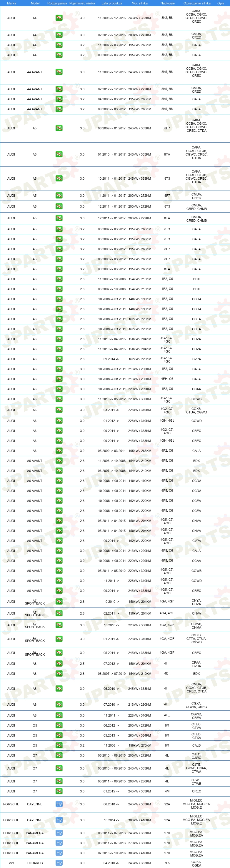Click petrol icon in A6 AVANT CAJA row
Image resolution: width=230 pixels, height=868 pixels.
(59, 551)
